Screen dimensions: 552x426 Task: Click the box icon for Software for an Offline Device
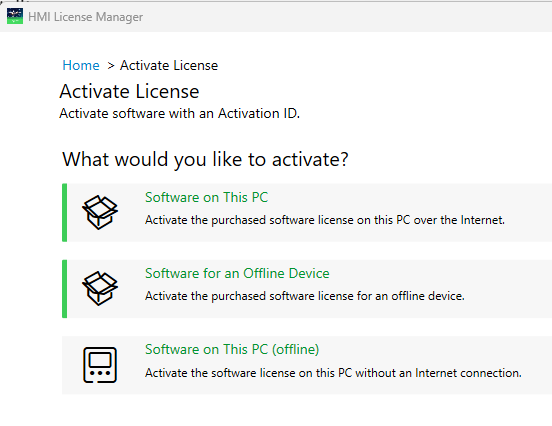point(100,288)
